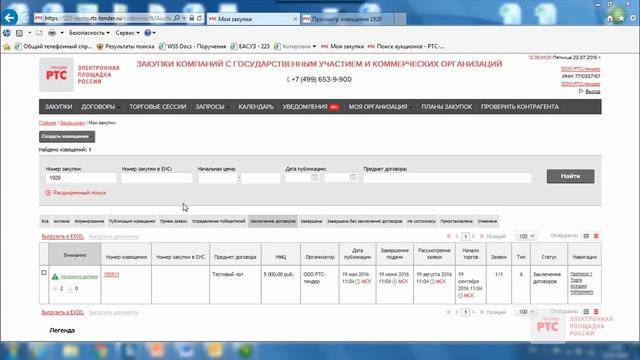Screen dimensions: 640x360
Task: Open the 'КАЛЕНДАРЬ' menu item
Action: coord(256,107)
